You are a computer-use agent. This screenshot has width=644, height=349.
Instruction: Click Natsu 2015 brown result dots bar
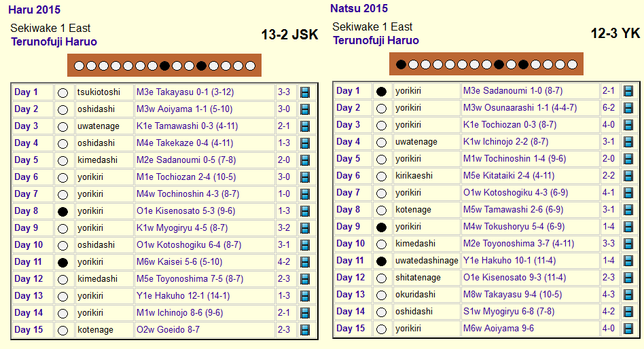[486, 64]
